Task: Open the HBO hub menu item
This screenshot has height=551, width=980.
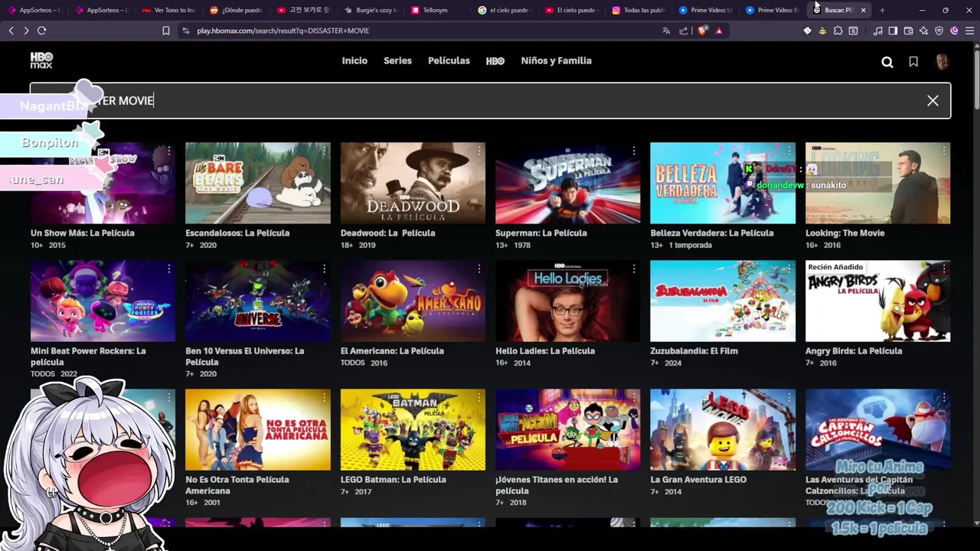Action: pos(495,61)
